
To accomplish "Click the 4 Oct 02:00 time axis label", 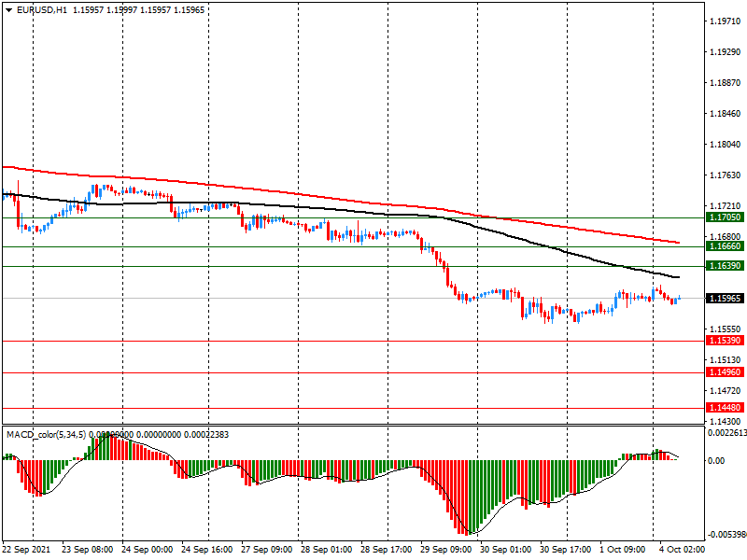I will (x=682, y=550).
